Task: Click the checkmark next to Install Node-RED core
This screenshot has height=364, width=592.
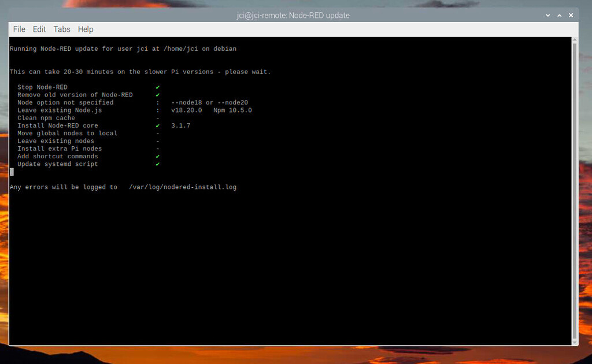Action: click(x=157, y=125)
